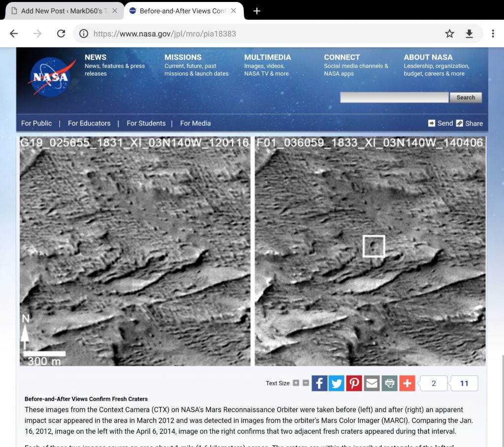
Task: Share the article on Twitter
Action: [337, 383]
